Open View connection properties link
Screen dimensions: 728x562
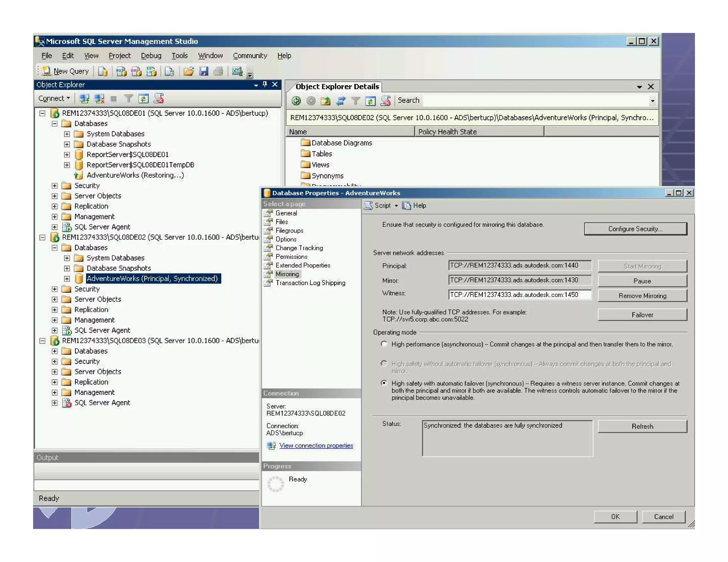pyautogui.click(x=316, y=445)
